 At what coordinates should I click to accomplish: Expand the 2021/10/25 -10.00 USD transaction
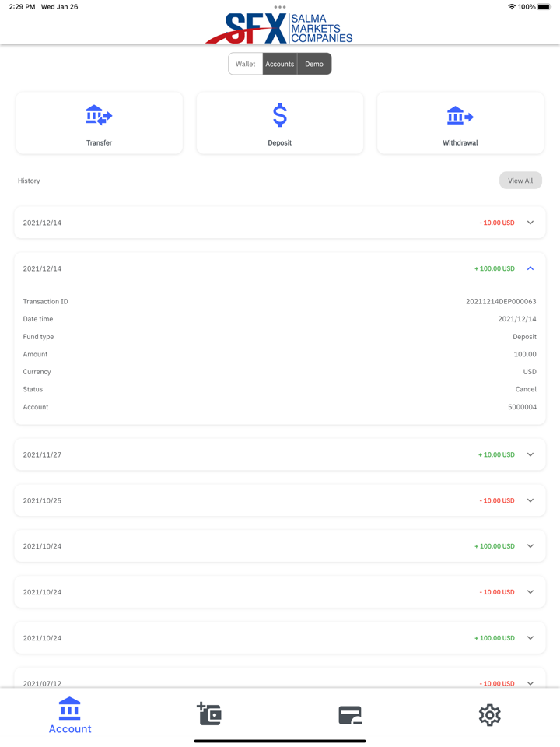530,500
